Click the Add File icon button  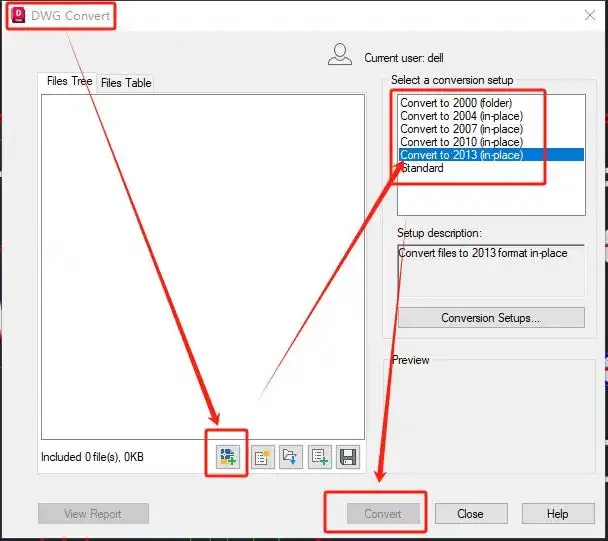(x=227, y=457)
